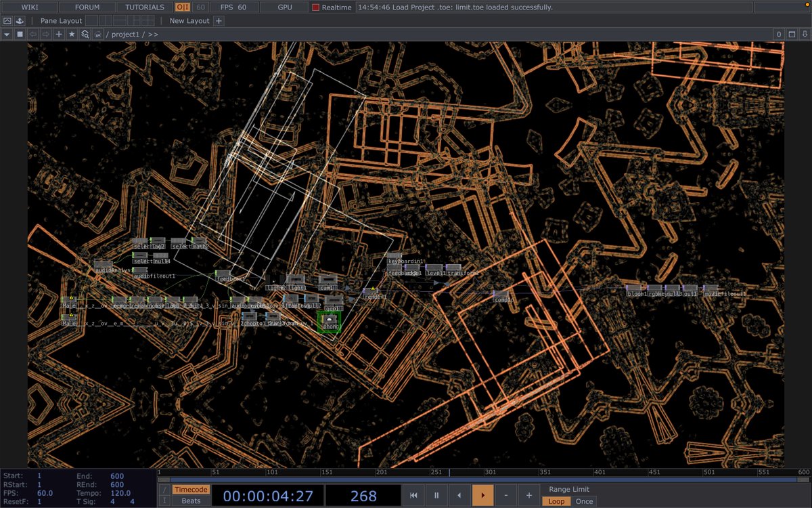
Task: Jump to the start of the timeline
Action: tap(414, 496)
